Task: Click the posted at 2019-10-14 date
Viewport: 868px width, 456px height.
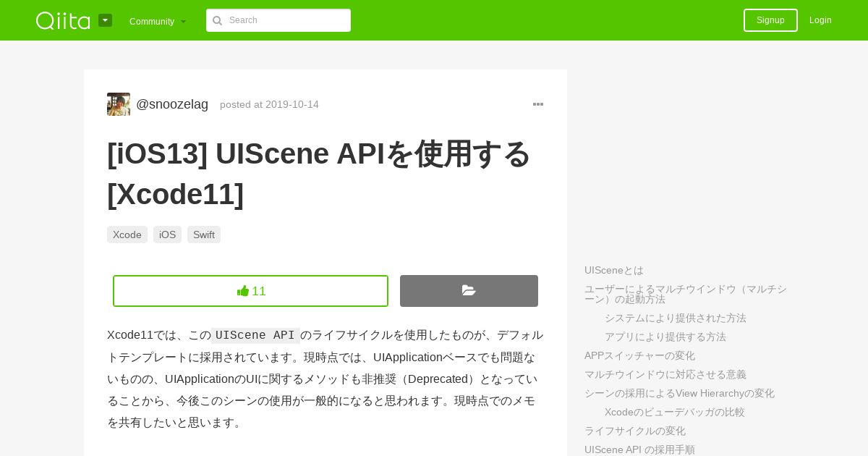Action: pos(269,104)
